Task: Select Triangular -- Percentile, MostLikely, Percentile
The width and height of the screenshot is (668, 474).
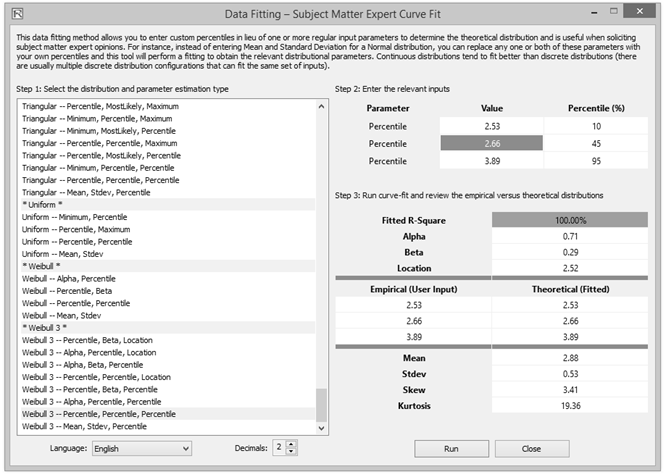Action: 168,155
